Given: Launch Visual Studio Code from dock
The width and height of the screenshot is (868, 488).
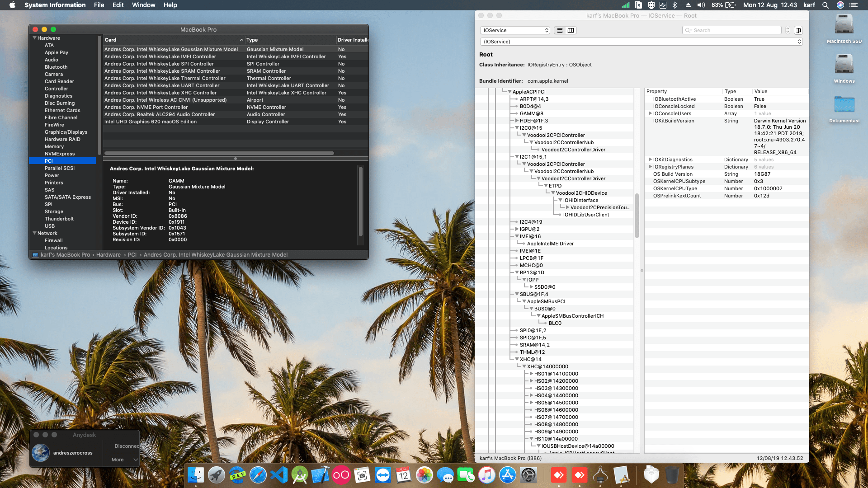Looking at the screenshot, I should pyautogui.click(x=279, y=475).
